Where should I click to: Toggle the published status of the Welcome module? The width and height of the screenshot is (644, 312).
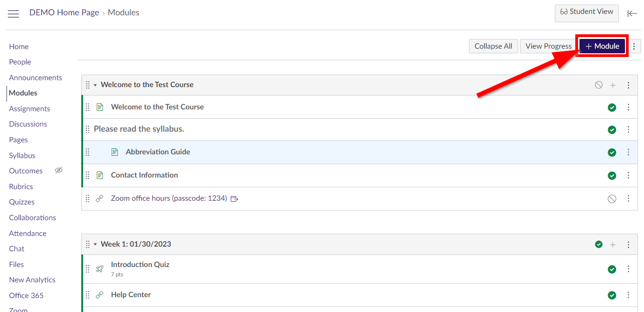(x=599, y=85)
